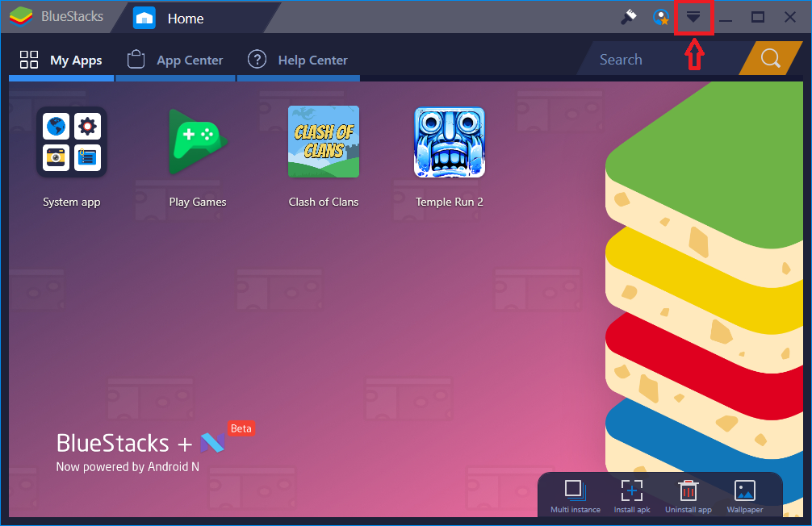Open the camera app inside System app folder

(55, 157)
